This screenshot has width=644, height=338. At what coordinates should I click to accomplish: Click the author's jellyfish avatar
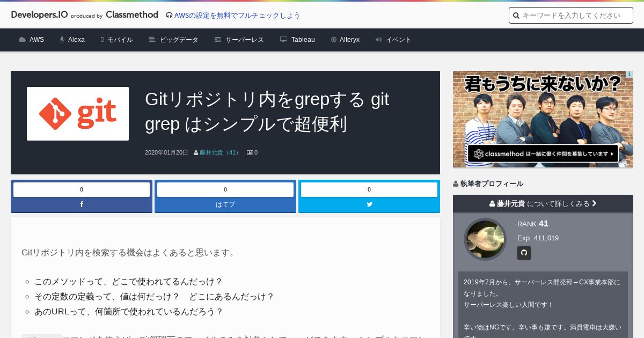pos(485,239)
